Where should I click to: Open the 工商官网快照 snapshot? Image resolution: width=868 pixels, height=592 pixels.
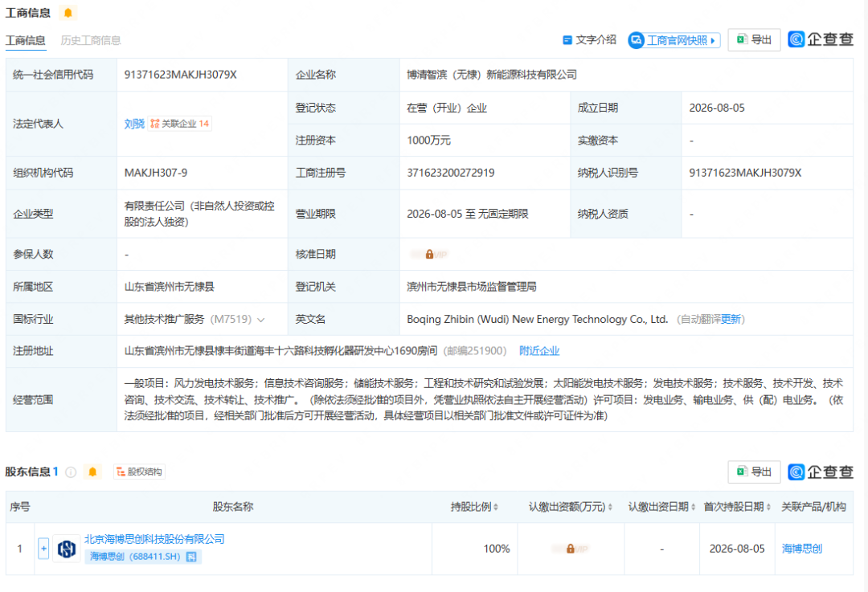(674, 40)
